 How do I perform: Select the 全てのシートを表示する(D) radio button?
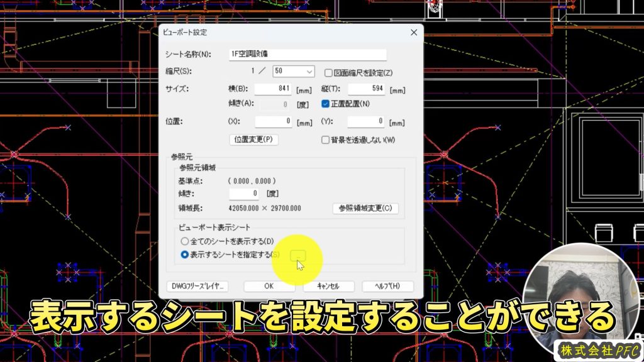(184, 241)
